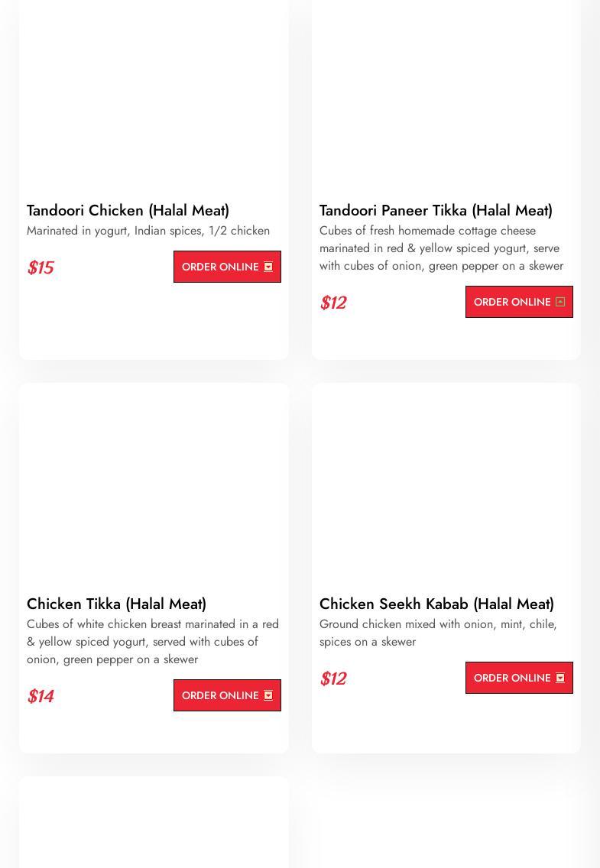Select the Chicken Seekh Kabab (Halal Meat) heading
The height and width of the screenshot is (868, 600).
click(436, 604)
